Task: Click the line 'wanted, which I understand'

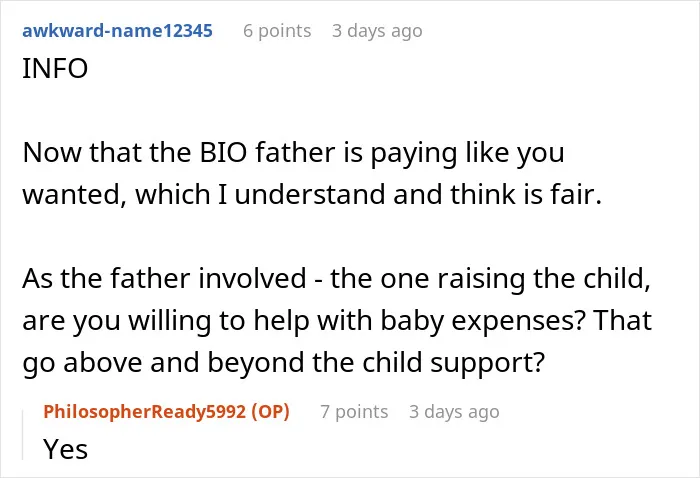Action: tap(312, 195)
